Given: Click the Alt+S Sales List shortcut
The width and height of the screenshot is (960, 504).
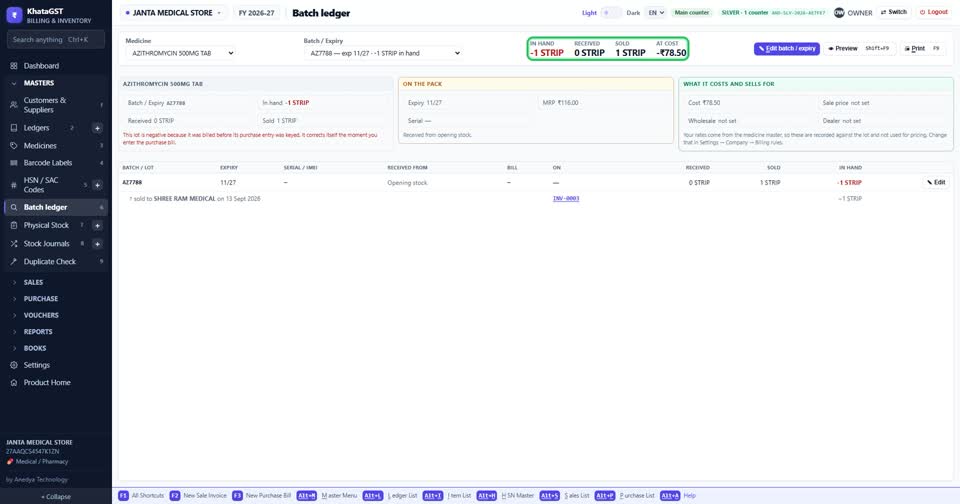Looking at the screenshot, I should 564,495.
